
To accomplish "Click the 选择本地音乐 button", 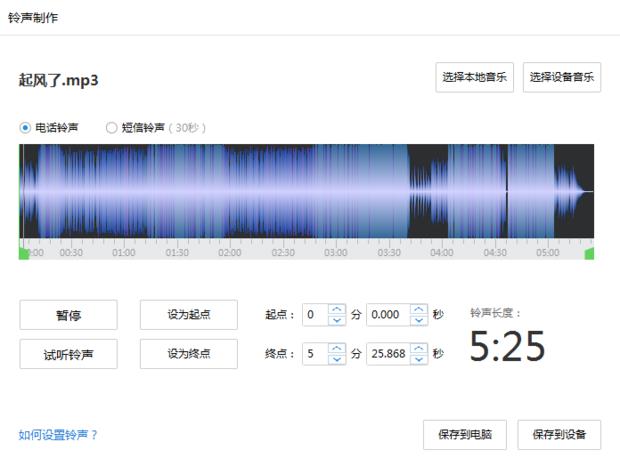I will click(474, 77).
